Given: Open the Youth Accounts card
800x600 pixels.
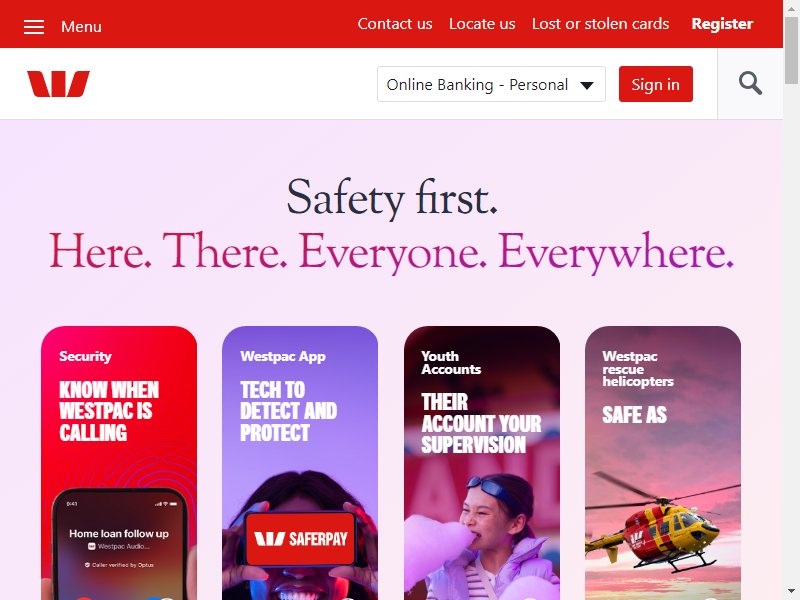Looking at the screenshot, I should (482, 463).
